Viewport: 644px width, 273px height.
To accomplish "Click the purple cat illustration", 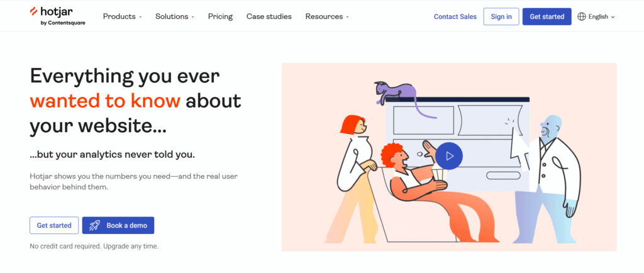I will (x=396, y=92).
